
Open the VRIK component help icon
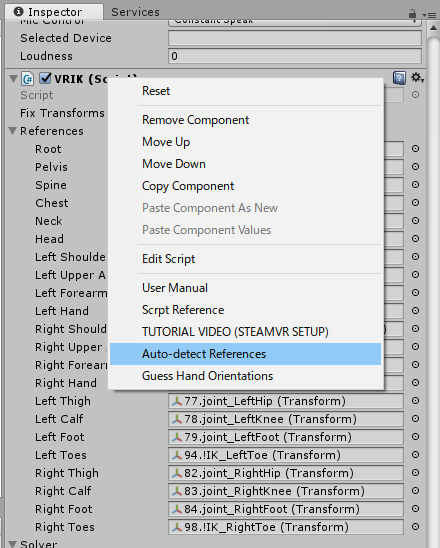tap(399, 78)
